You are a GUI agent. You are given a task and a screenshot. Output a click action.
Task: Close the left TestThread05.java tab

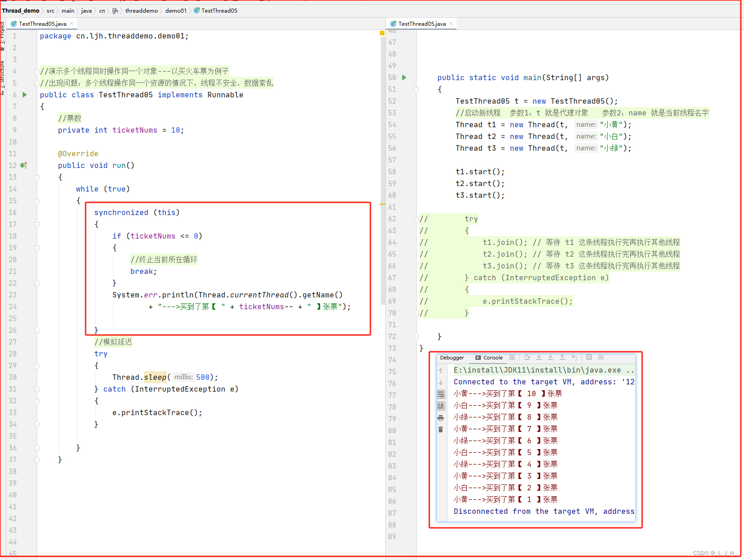click(72, 24)
